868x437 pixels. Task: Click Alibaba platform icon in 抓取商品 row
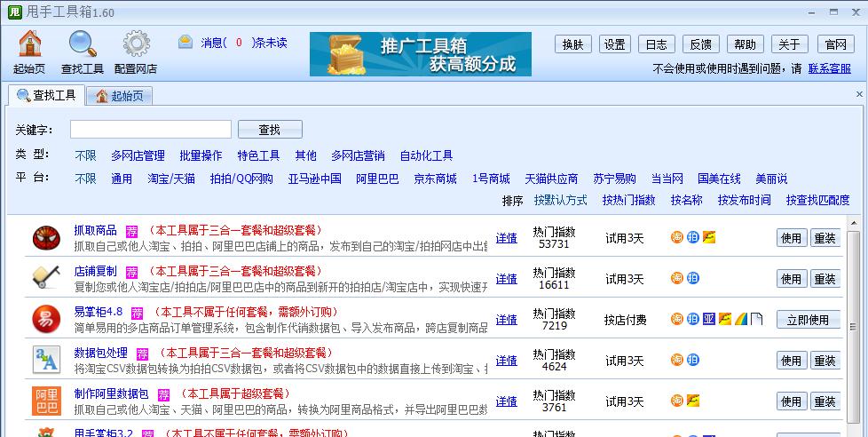click(709, 238)
